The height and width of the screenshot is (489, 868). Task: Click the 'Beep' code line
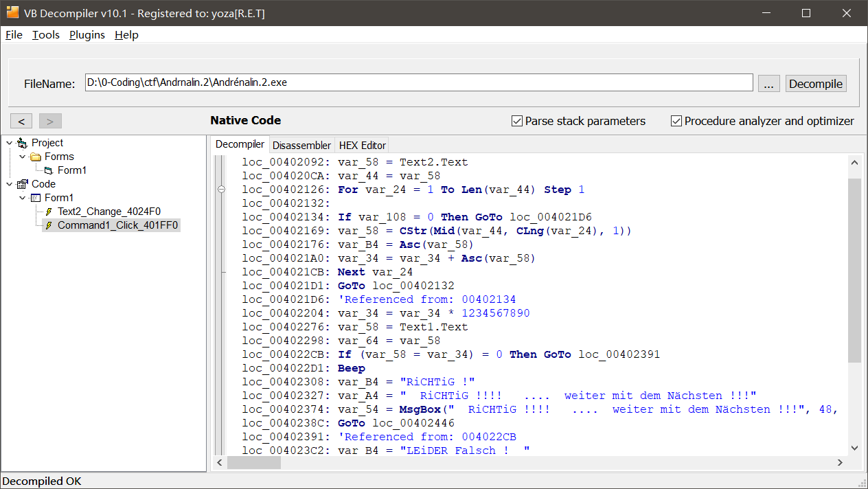(x=304, y=368)
